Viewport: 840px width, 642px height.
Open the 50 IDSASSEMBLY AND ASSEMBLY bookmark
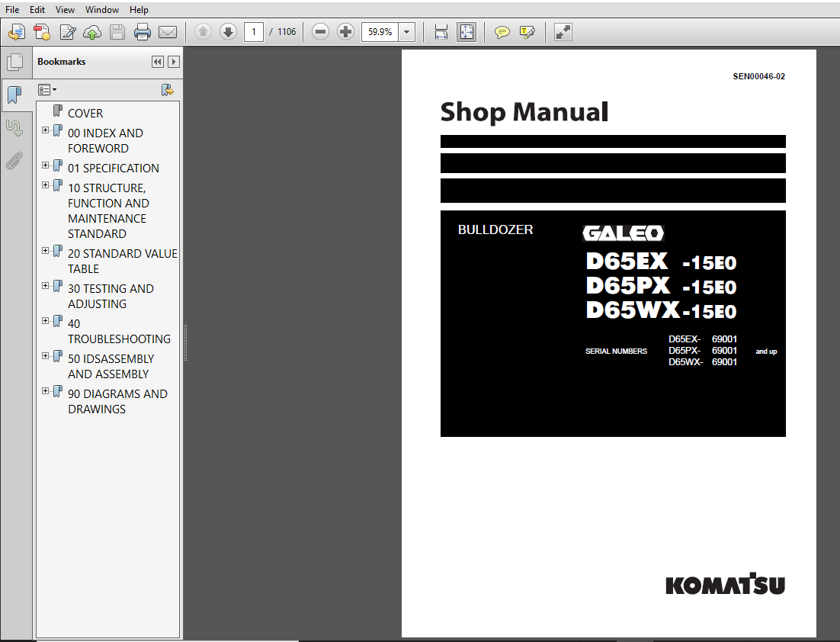click(x=111, y=367)
